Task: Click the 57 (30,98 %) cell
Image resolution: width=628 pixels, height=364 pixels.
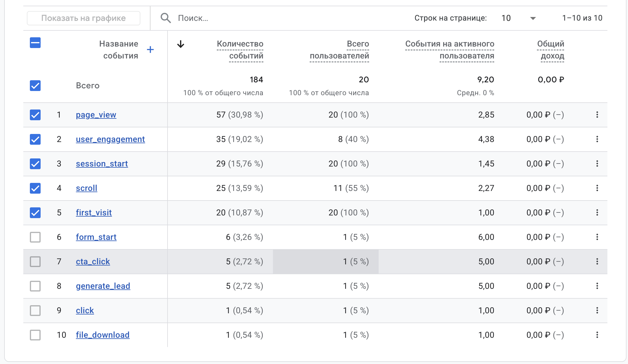Action: (240, 115)
